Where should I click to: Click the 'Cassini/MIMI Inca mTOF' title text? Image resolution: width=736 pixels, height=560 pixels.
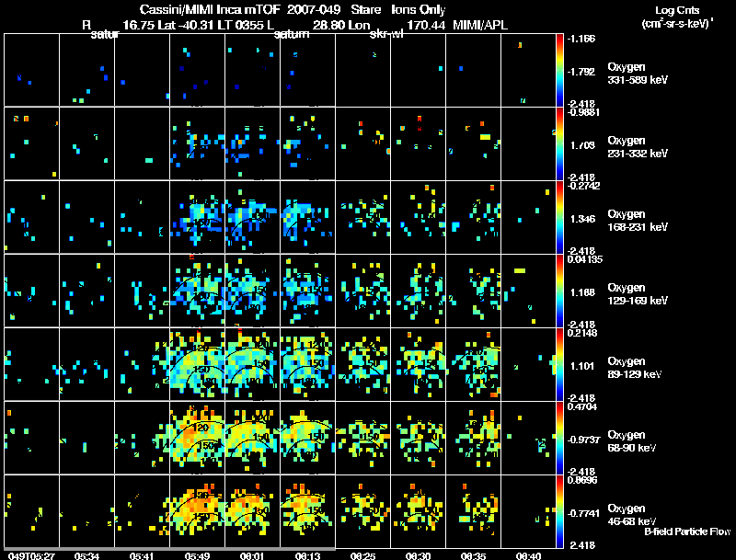(210, 10)
